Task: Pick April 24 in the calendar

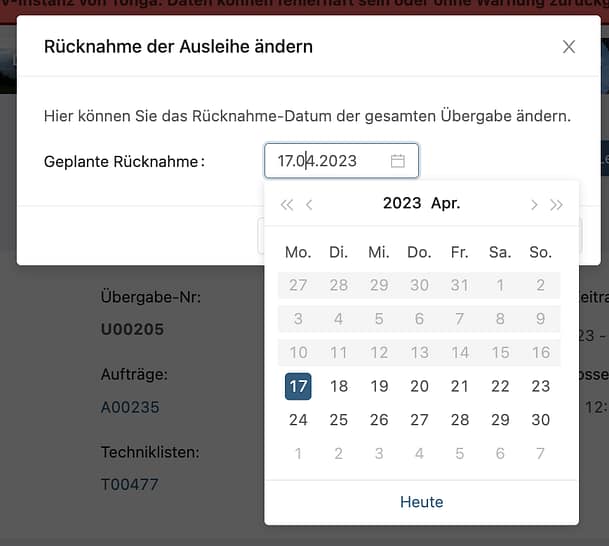Action: pos(298,420)
